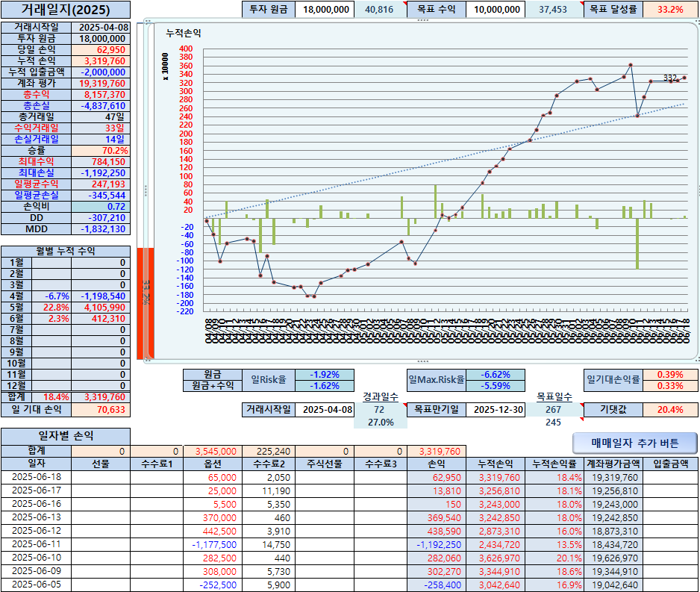Click the 목표 수익 value 10,000,000
The height and width of the screenshot is (592, 700).
click(x=496, y=10)
